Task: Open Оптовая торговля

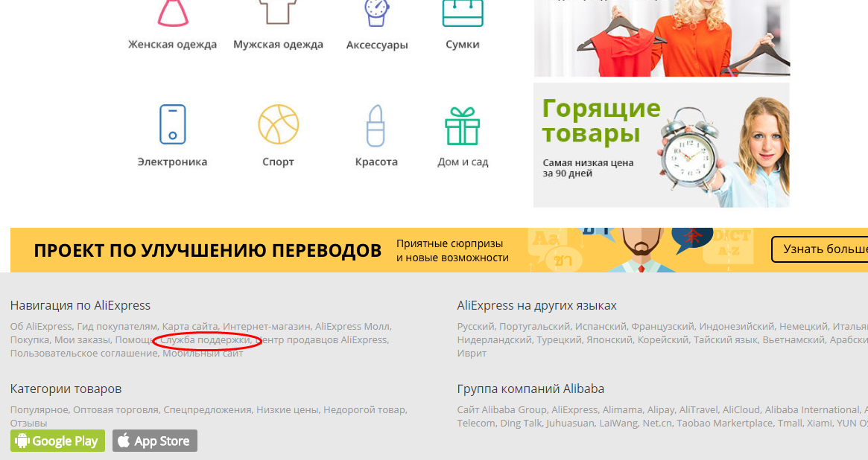Action: click(115, 409)
